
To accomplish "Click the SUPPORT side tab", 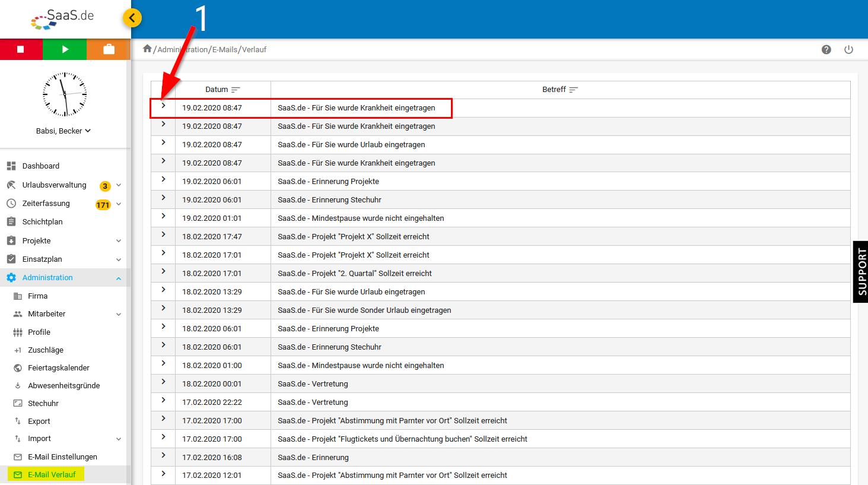I will (861, 272).
